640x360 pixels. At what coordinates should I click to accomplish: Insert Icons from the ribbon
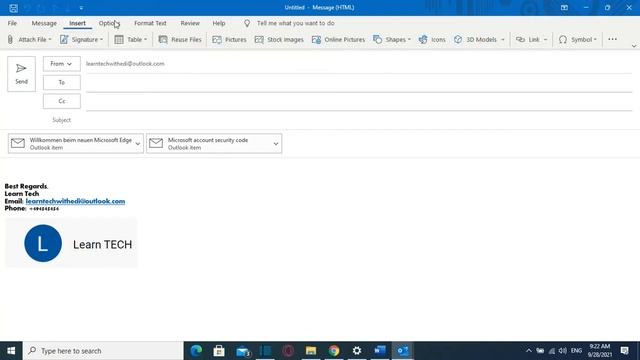point(432,40)
